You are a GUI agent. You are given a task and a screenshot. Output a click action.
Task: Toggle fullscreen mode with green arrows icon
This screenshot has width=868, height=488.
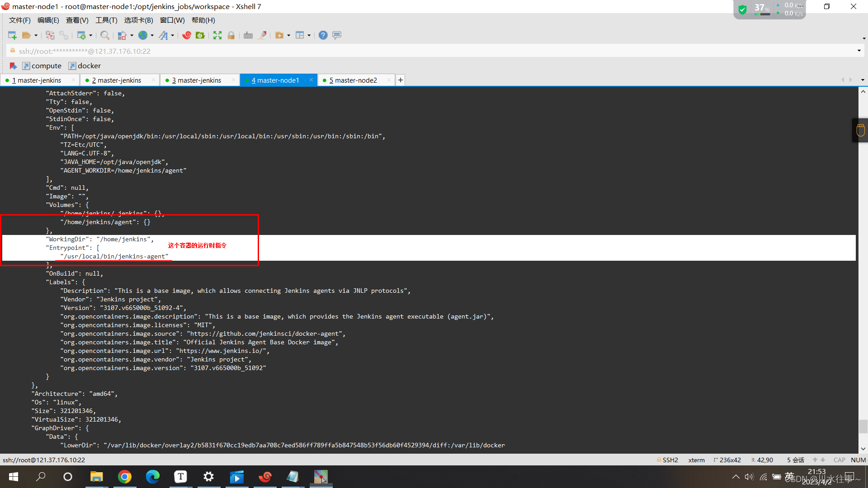[217, 35]
